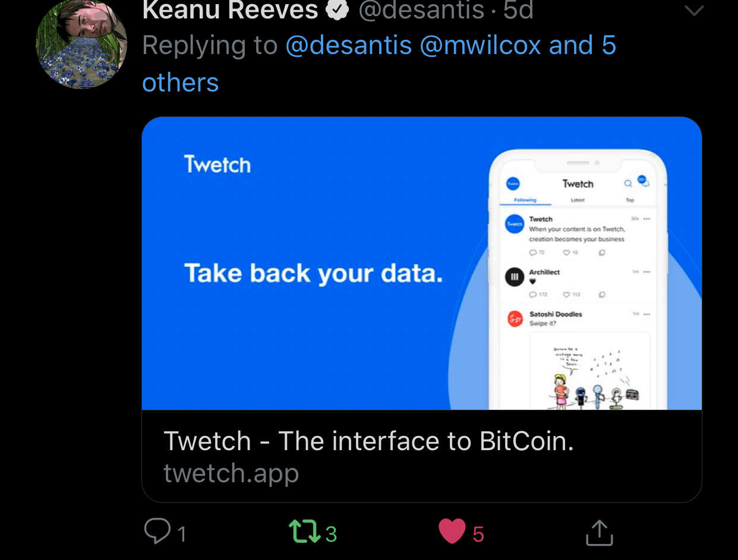Open "Twetch - The interface to BitCoin" card title
The image size is (738, 560).
point(368,441)
